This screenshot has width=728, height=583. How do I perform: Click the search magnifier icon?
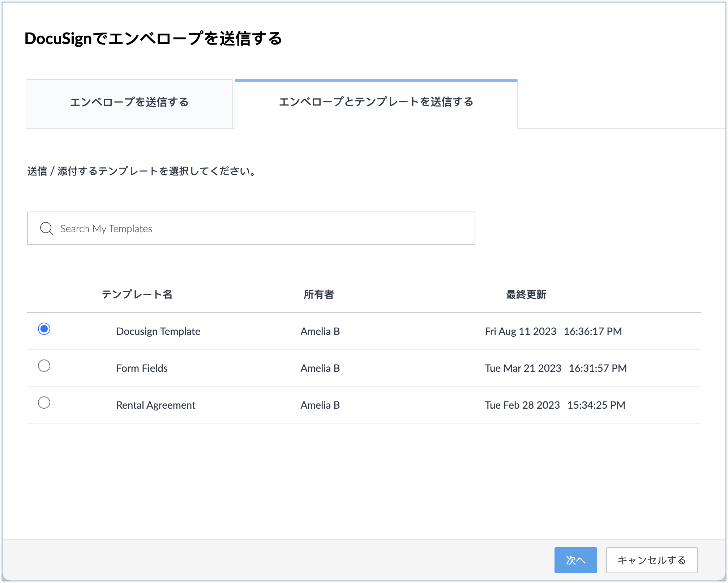coord(46,229)
